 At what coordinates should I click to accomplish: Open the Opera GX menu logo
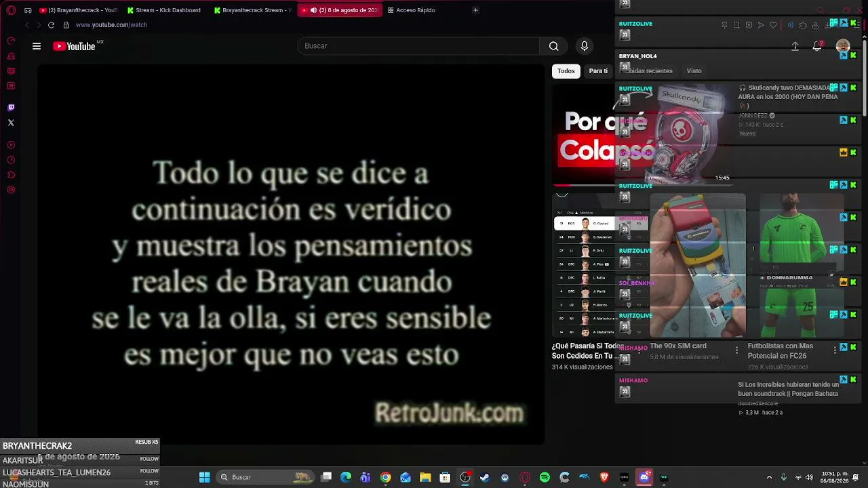tap(11, 10)
